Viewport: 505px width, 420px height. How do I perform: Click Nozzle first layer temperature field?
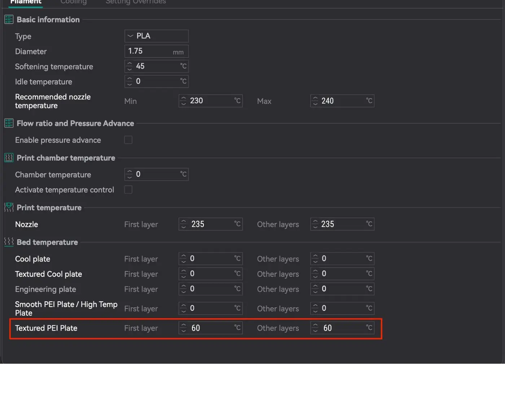click(211, 224)
